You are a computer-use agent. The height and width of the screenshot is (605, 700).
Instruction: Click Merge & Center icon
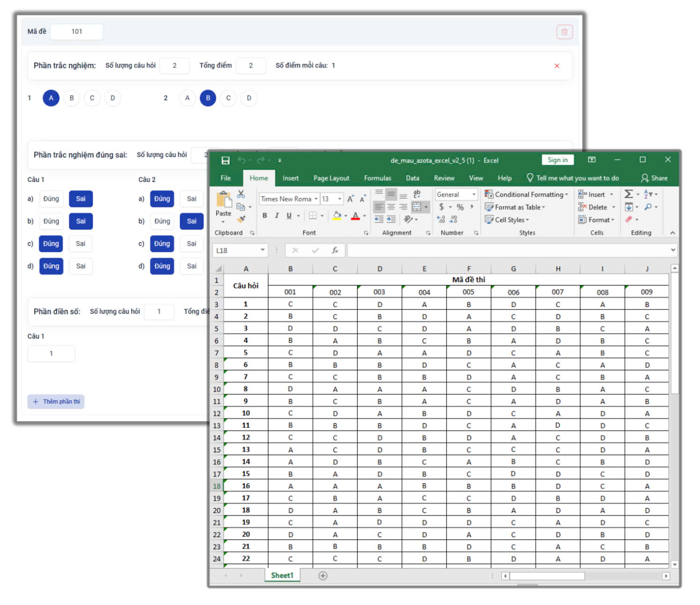click(417, 207)
